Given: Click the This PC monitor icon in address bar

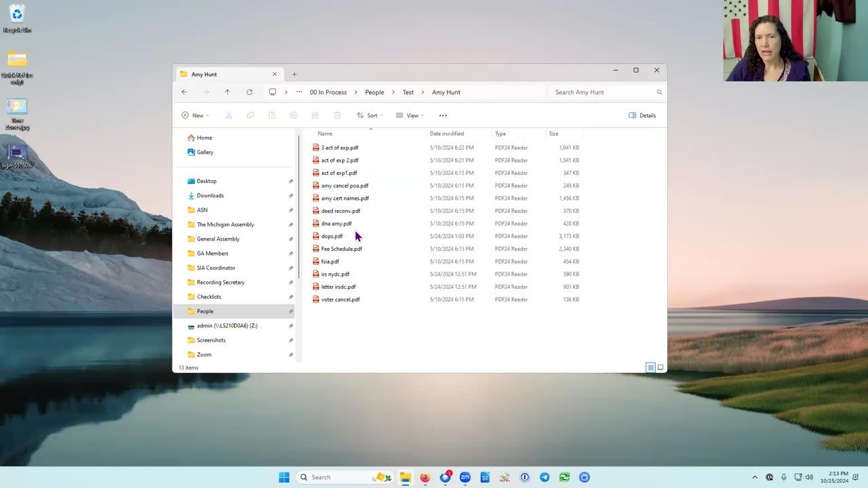Looking at the screenshot, I should coord(273,92).
